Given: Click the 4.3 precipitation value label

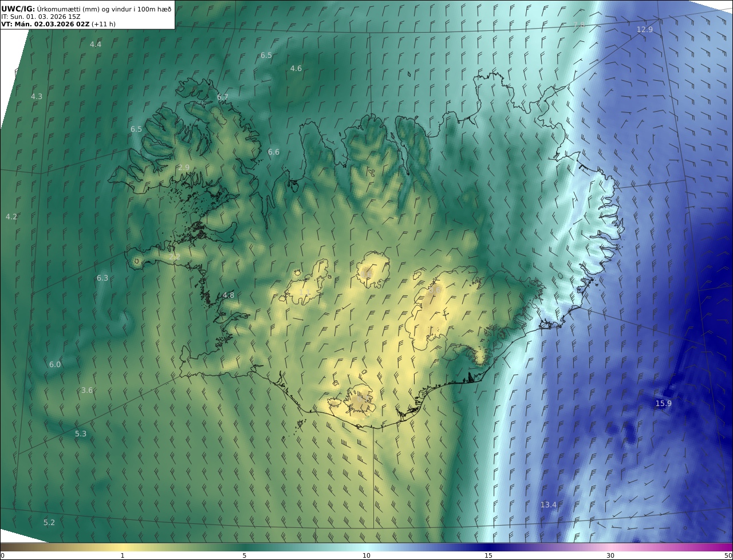Looking at the screenshot, I should 37,96.
